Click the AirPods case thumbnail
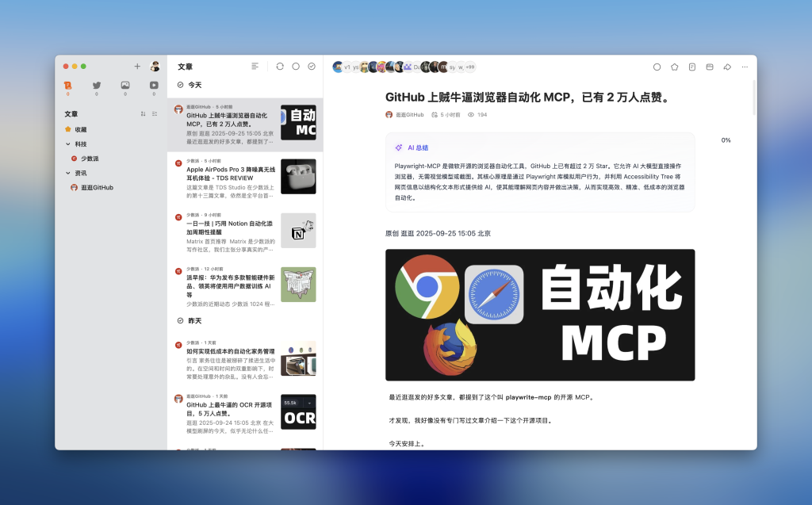Screen dimensions: 812x505 (x=298, y=177)
